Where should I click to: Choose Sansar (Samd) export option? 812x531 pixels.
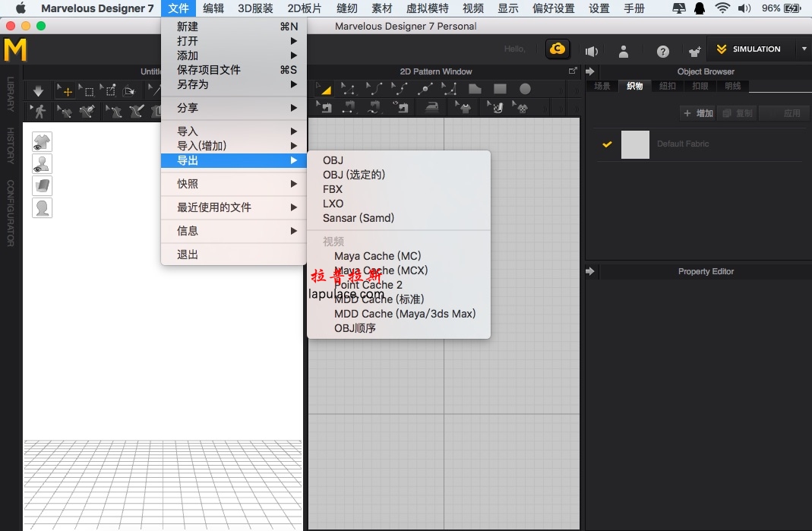[399, 218]
